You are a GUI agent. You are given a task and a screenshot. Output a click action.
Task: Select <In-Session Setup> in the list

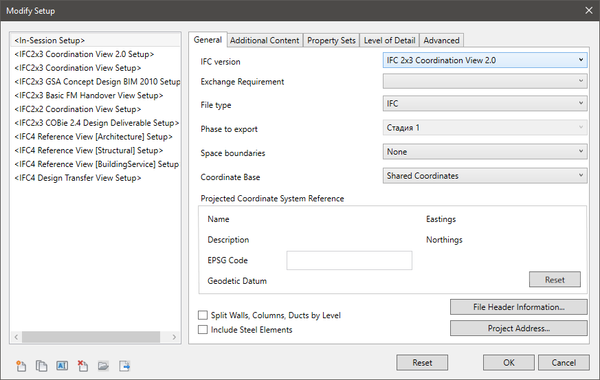(x=96, y=40)
